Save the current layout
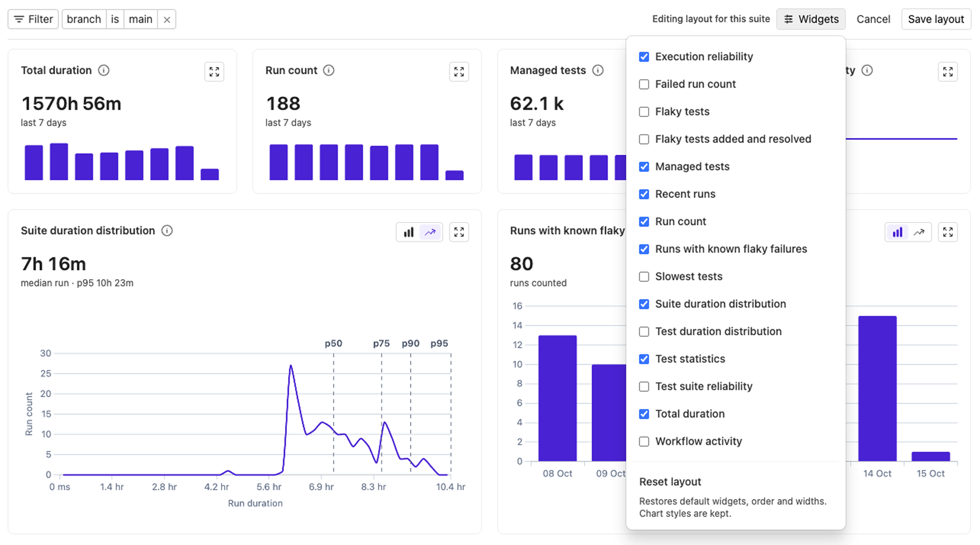980x545 pixels. point(936,19)
